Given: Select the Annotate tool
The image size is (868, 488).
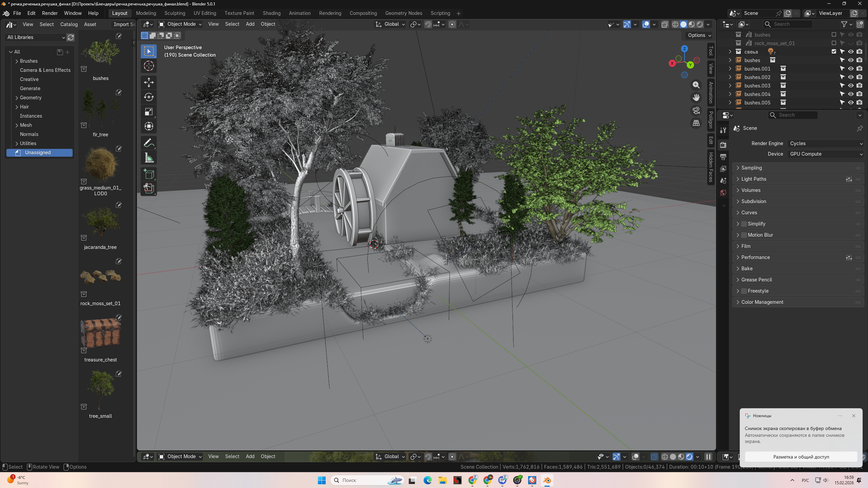Looking at the screenshot, I should coord(149,143).
